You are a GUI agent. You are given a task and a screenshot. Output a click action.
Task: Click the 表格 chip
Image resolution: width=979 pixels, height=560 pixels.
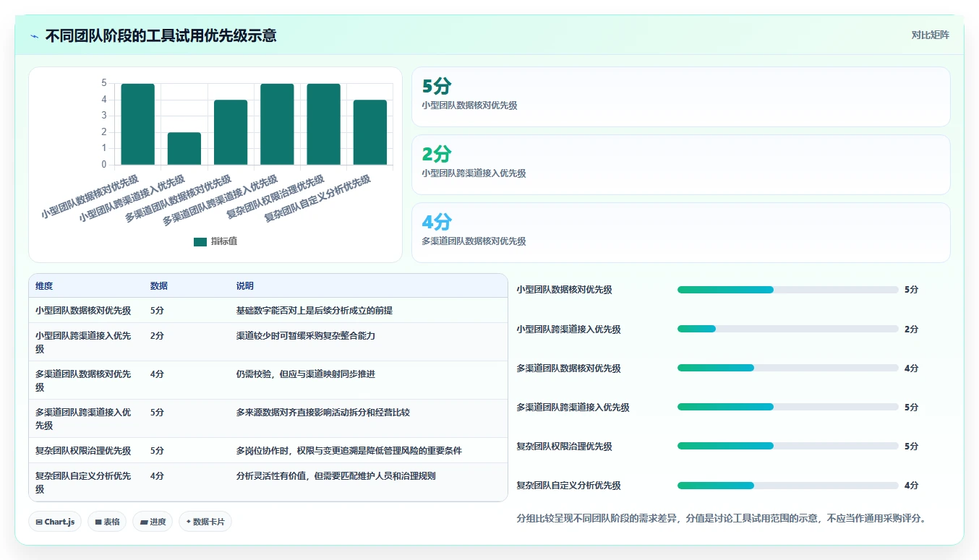pyautogui.click(x=107, y=522)
